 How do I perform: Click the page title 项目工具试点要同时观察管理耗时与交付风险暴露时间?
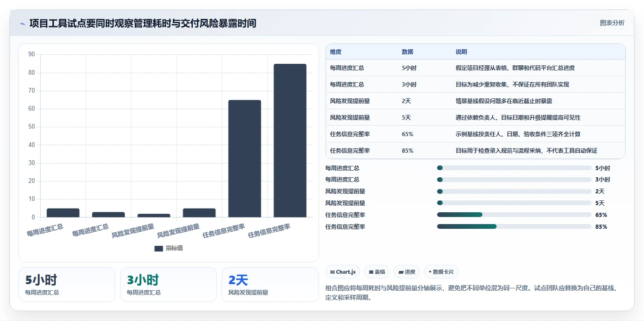[143, 23]
